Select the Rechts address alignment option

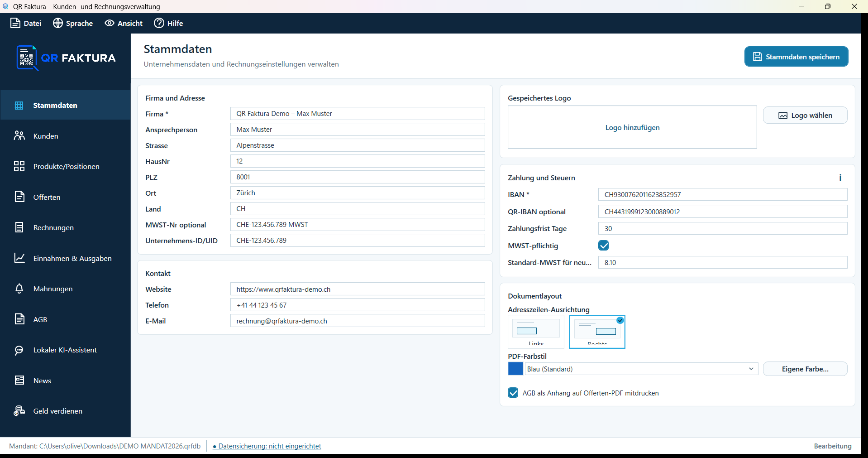pyautogui.click(x=597, y=332)
